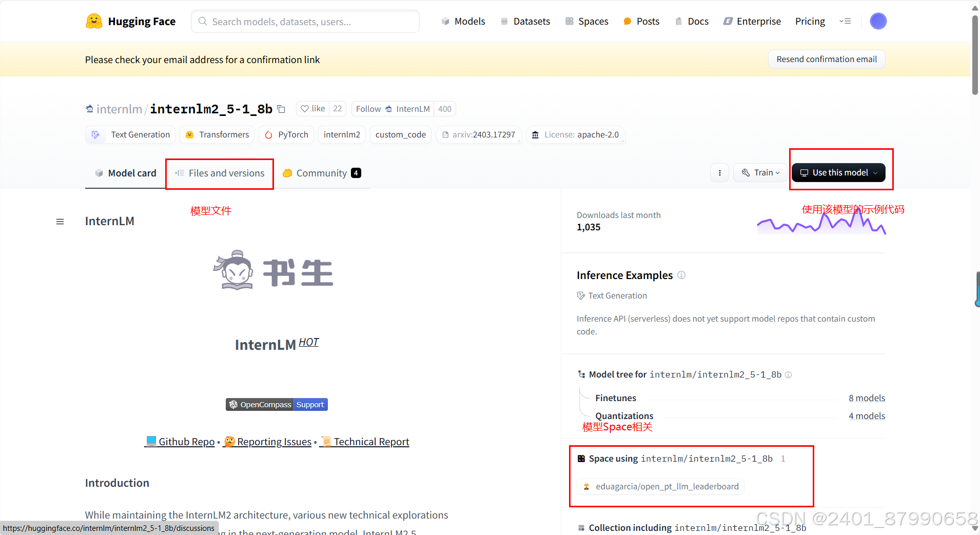The image size is (980, 535).
Task: Click the internlm organization avatar icon
Action: click(x=89, y=109)
